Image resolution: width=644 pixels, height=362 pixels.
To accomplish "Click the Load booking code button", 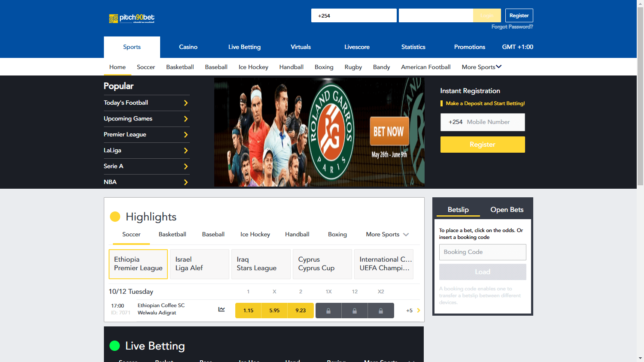I will point(483,272).
